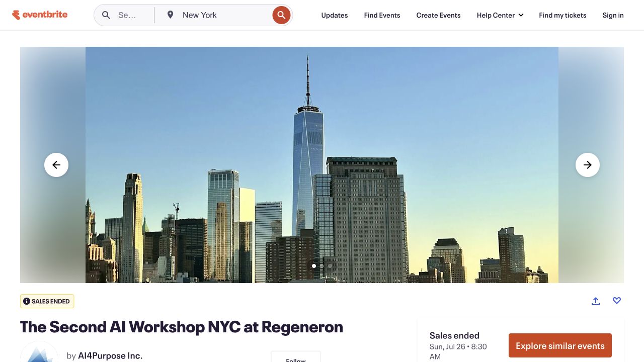Viewport: 644px width, 362px height.
Task: Click the NYC skyline event image
Action: point(322,165)
